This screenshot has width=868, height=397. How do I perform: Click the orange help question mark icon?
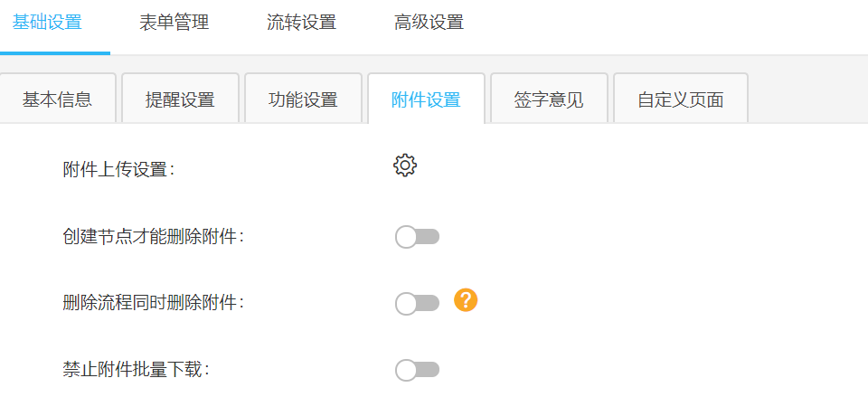coord(466,300)
